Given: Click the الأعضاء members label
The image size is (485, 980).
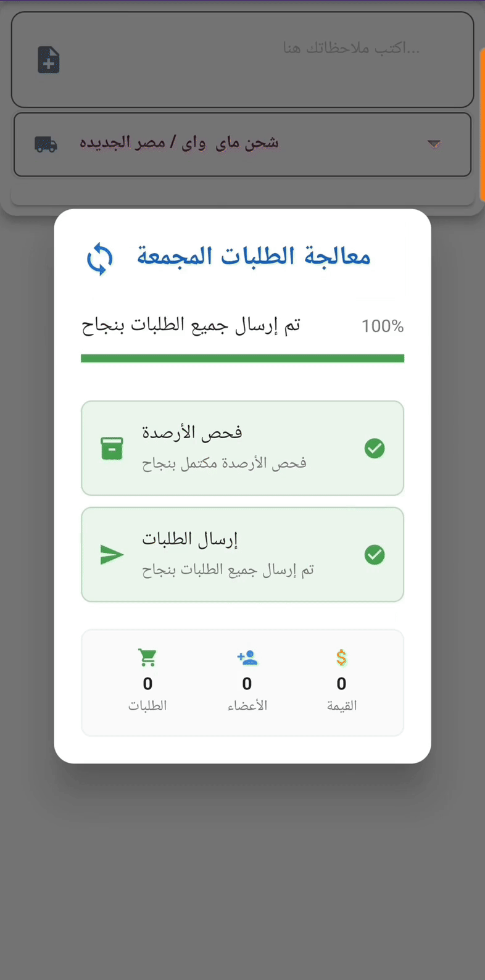Looking at the screenshot, I should click(247, 705).
